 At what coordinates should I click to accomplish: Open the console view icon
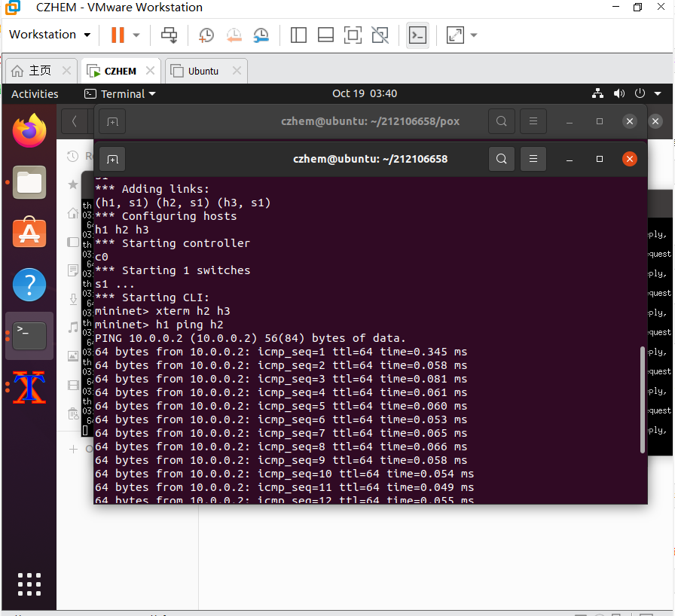pos(417,35)
